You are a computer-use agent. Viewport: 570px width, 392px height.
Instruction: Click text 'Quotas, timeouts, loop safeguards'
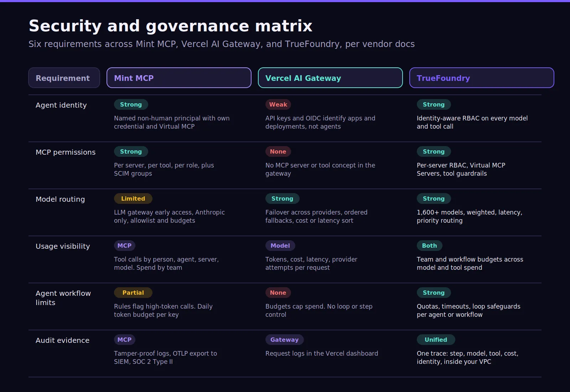point(468,310)
